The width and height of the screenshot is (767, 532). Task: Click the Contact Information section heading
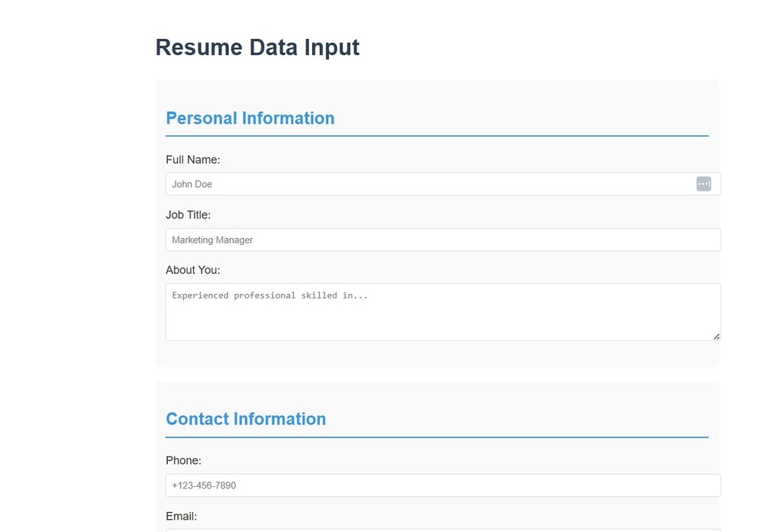[x=246, y=419]
